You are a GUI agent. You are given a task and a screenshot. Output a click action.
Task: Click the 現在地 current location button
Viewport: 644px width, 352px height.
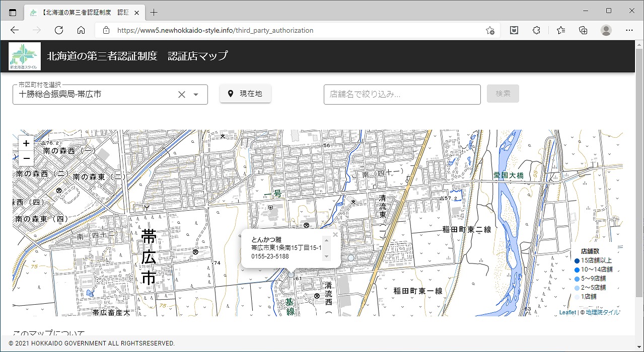click(x=245, y=94)
